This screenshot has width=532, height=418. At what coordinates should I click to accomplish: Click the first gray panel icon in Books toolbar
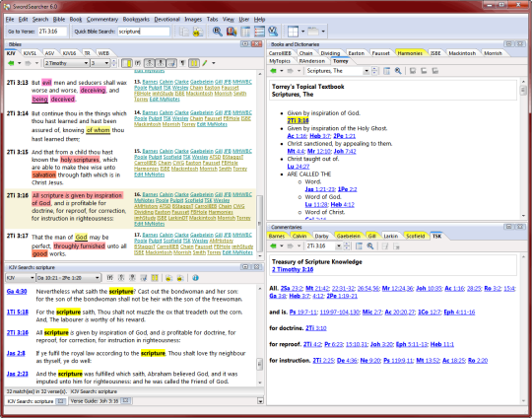click(413, 71)
